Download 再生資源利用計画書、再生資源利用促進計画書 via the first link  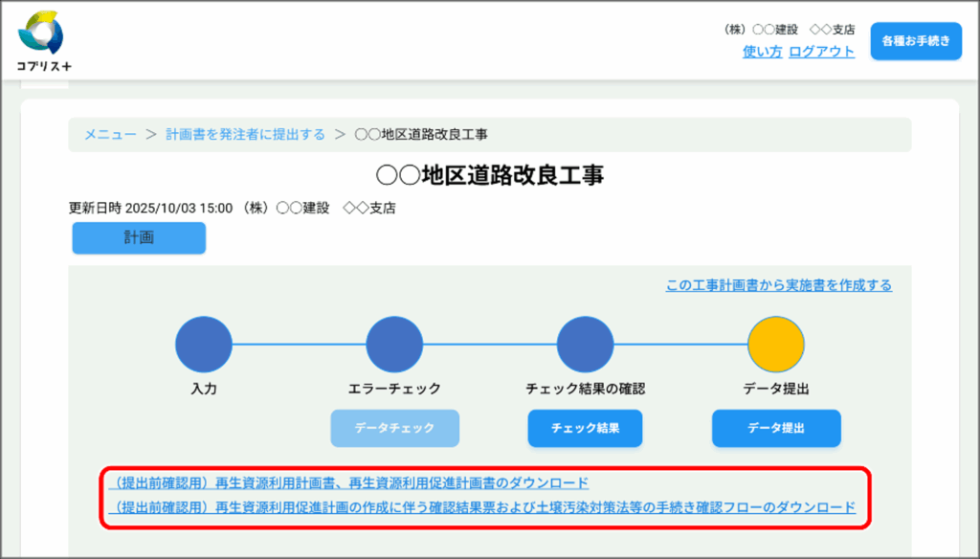(348, 482)
